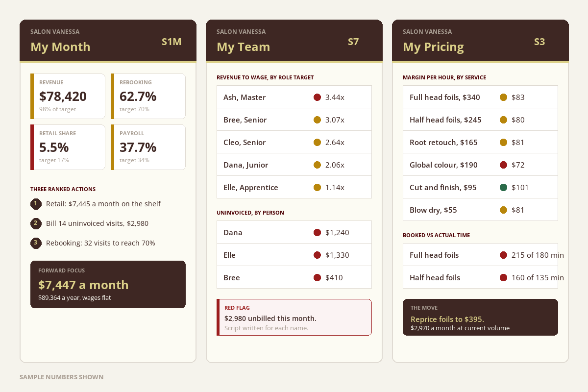588x392 pixels.
Task: Click the $410 uninvoiced amount
Action: pos(334,277)
